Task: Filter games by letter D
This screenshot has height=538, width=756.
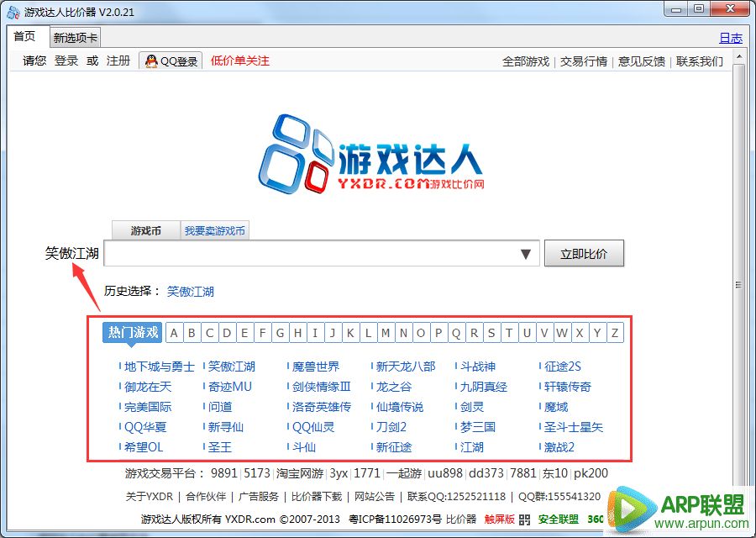Action: [x=227, y=333]
